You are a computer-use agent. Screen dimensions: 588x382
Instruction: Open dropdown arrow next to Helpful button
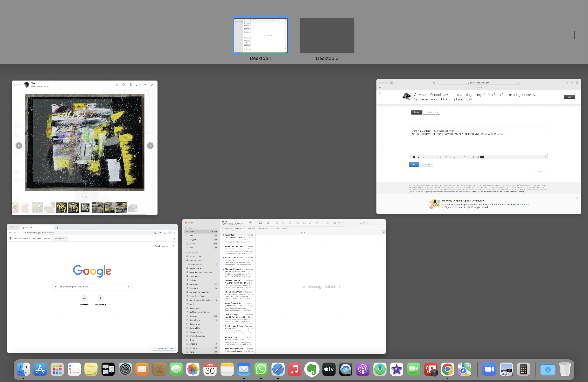tap(438, 112)
